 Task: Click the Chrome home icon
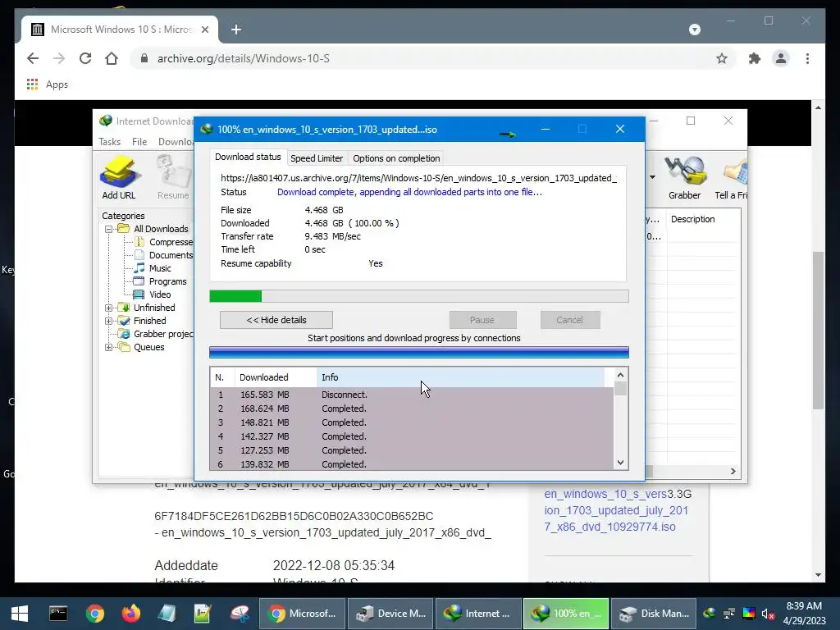(112, 58)
